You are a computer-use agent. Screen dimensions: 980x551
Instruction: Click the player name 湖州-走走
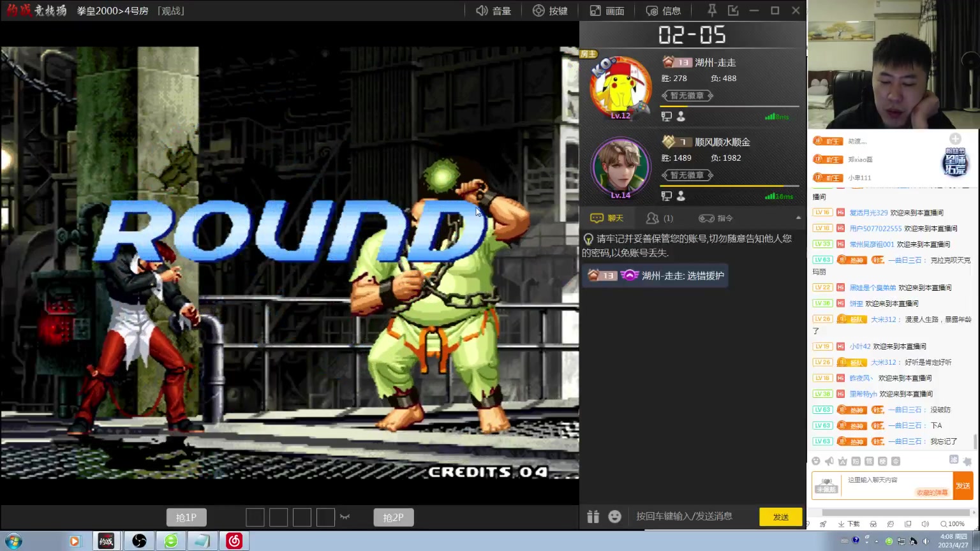715,62
